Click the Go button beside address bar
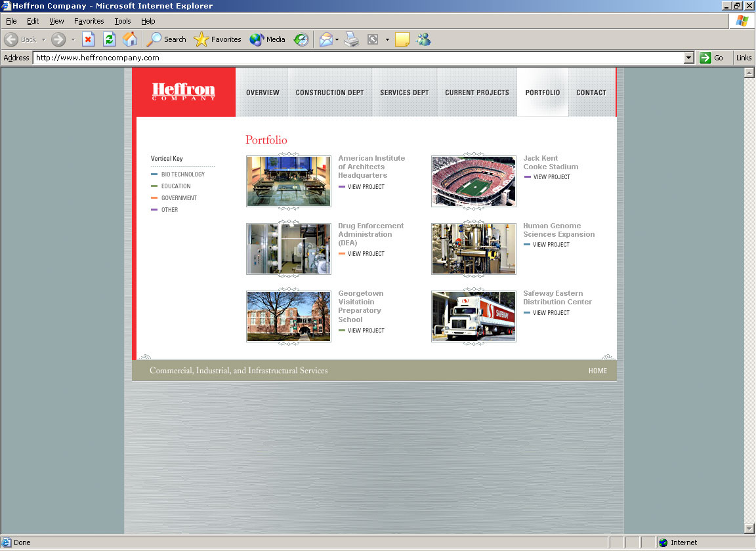Image resolution: width=756 pixels, height=551 pixels. 711,58
